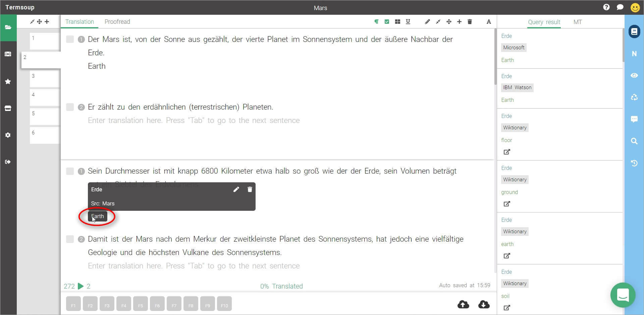Image resolution: width=644 pixels, height=315 pixels.
Task: Delete the Erde term with trash icon
Action: [x=250, y=189]
